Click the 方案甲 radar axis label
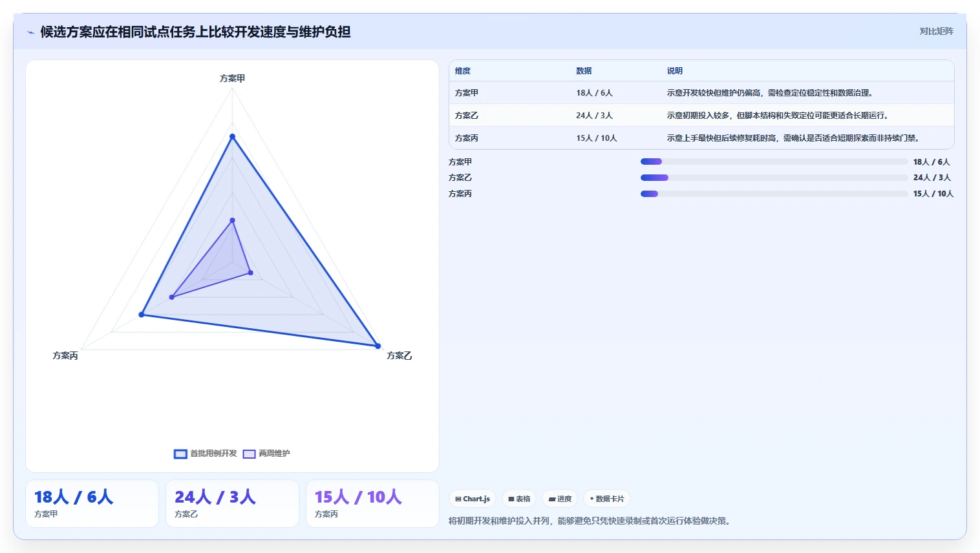 [232, 78]
